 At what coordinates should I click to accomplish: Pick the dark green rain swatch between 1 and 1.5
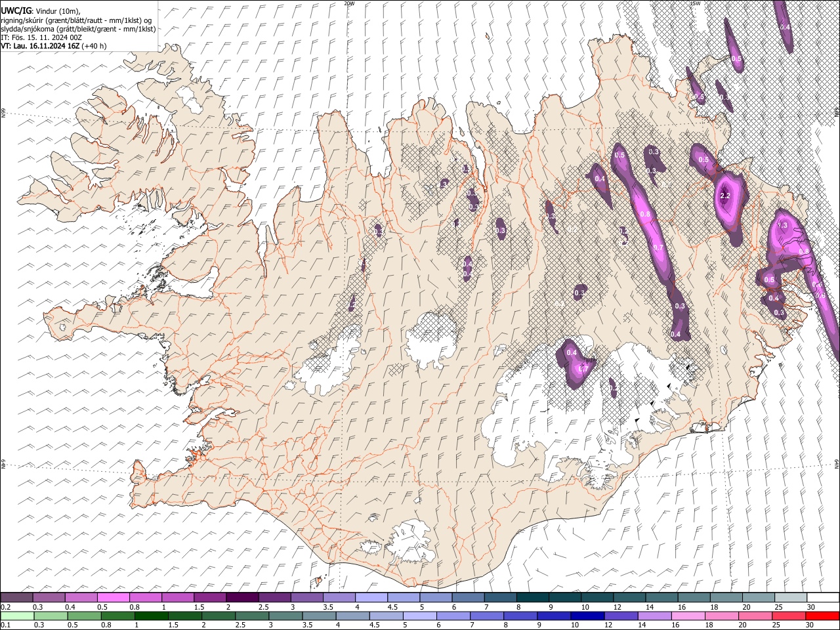click(x=152, y=616)
